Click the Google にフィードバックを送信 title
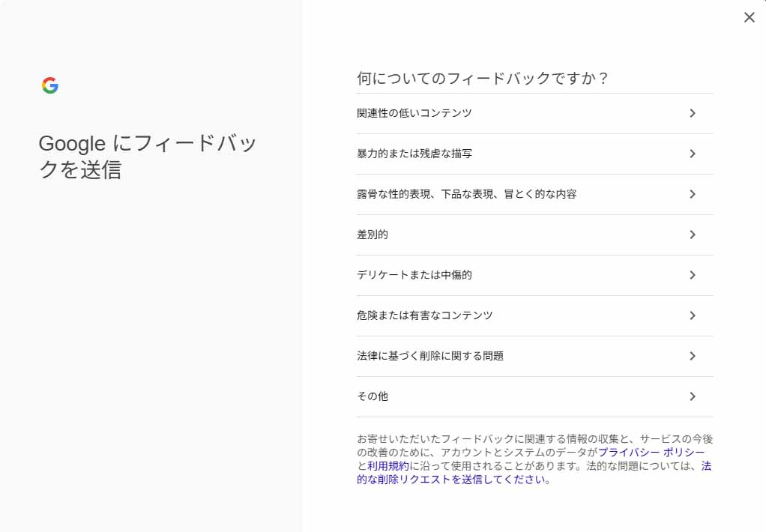 pos(148,157)
